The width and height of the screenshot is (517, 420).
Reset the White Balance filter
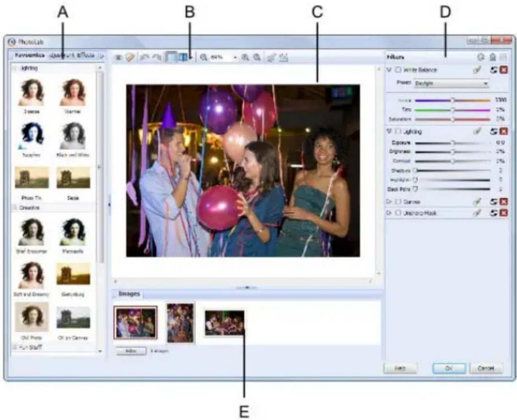coord(494,70)
